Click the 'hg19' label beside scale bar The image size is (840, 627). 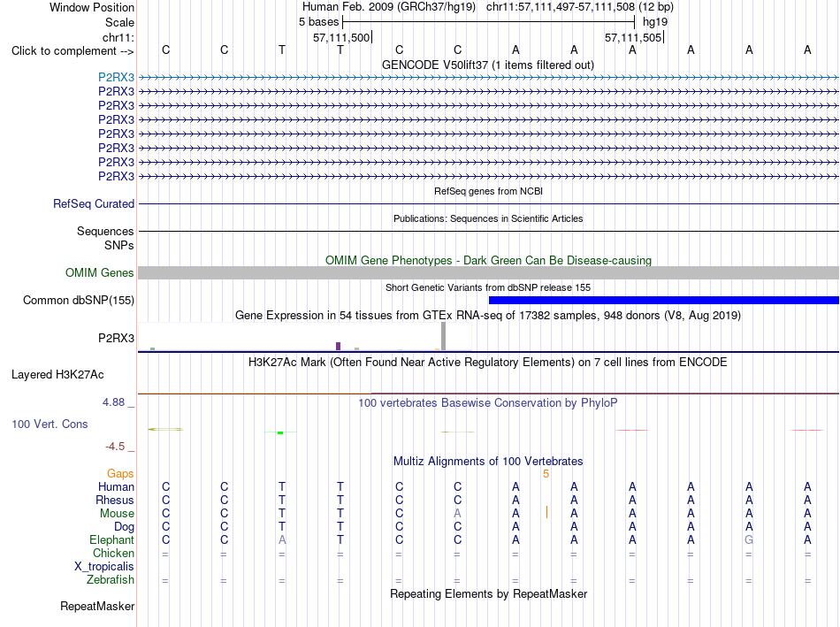click(x=654, y=22)
